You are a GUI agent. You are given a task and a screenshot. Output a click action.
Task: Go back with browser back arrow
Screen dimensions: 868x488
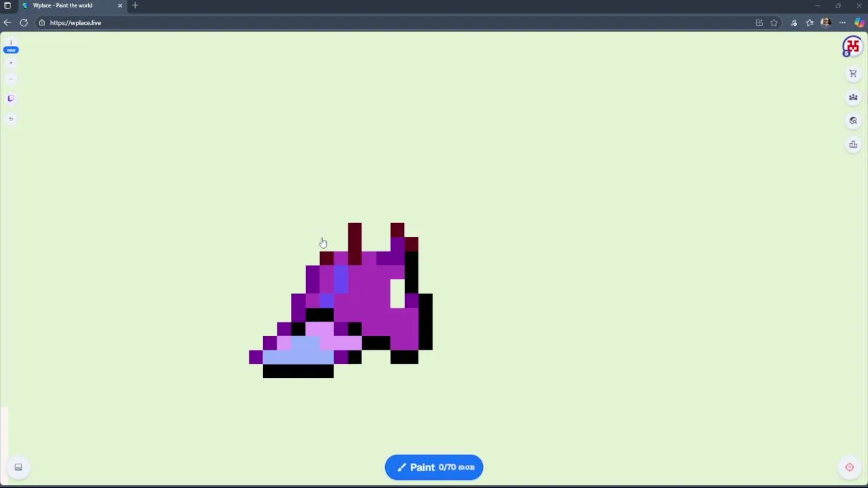[7, 22]
